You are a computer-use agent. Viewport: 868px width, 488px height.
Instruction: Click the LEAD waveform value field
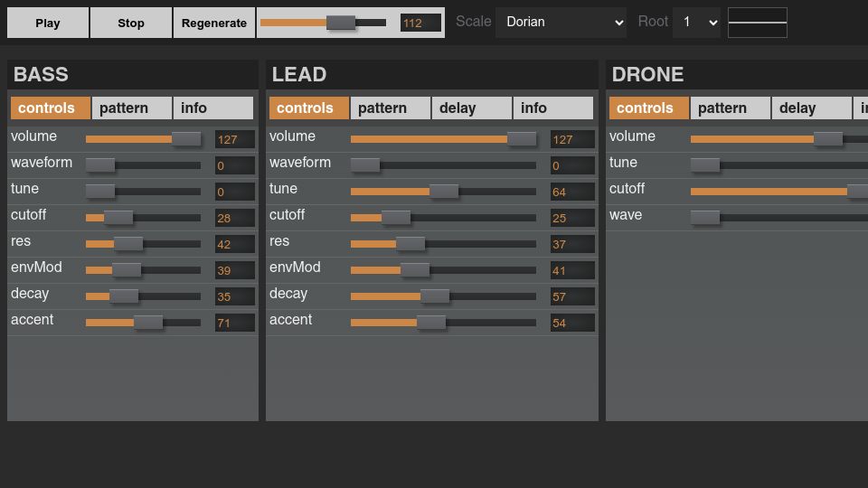[572, 165]
